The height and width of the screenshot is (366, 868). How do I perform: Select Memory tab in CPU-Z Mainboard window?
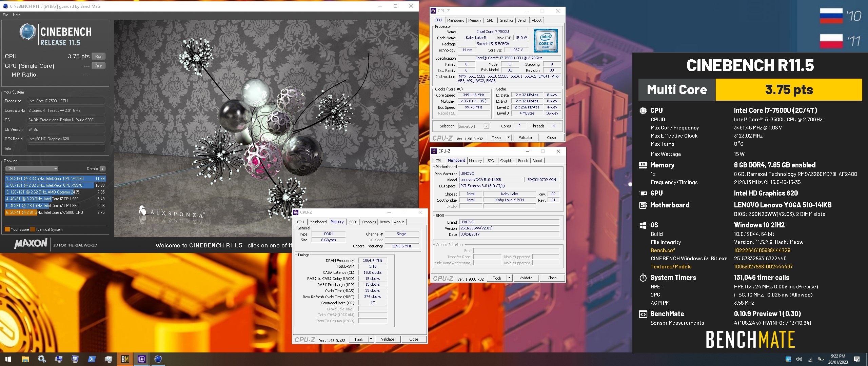(x=475, y=161)
